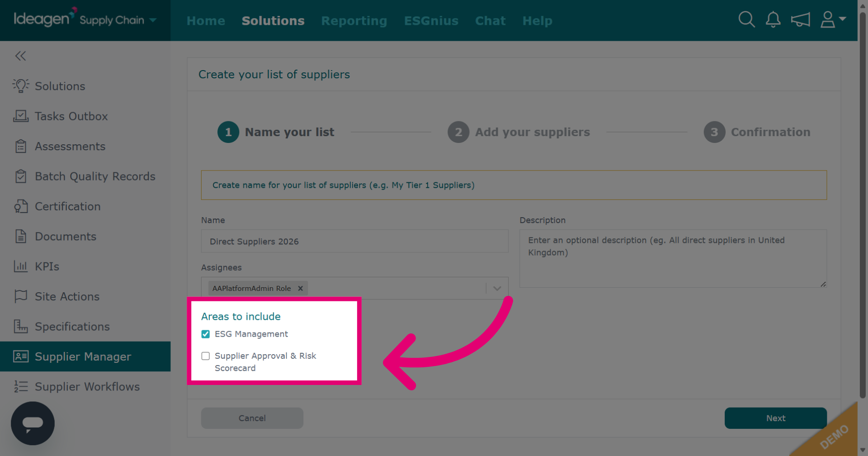Expand the Assignees dropdown arrow
The image size is (868, 456).
497,289
